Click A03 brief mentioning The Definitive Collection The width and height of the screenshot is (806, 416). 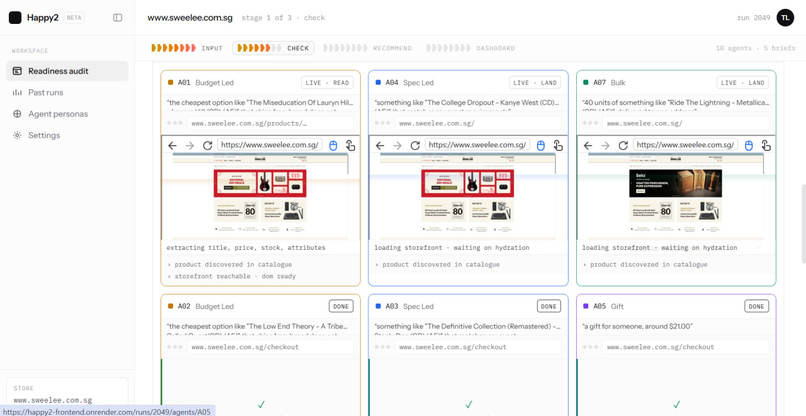(x=468, y=327)
